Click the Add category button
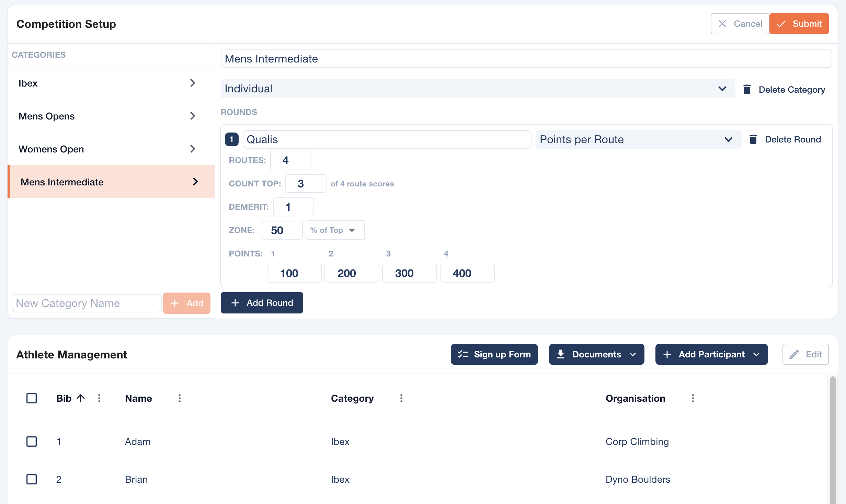Viewport: 846px width, 504px height. point(187,303)
